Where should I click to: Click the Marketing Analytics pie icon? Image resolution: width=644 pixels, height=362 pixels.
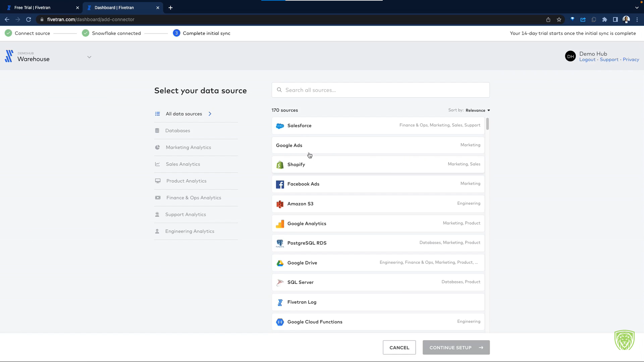click(157, 147)
